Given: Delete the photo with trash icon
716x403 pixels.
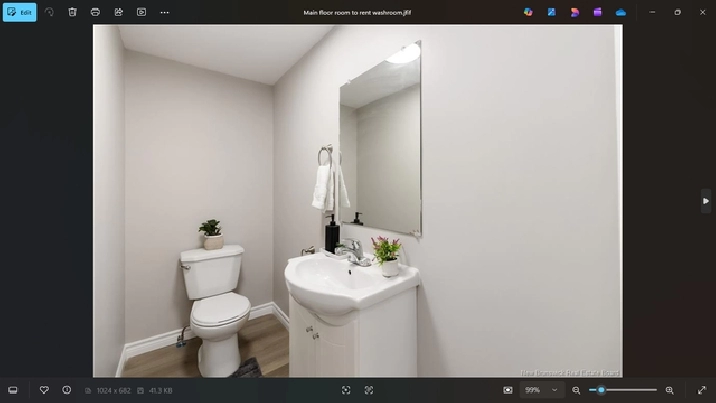Looking at the screenshot, I should pos(72,12).
